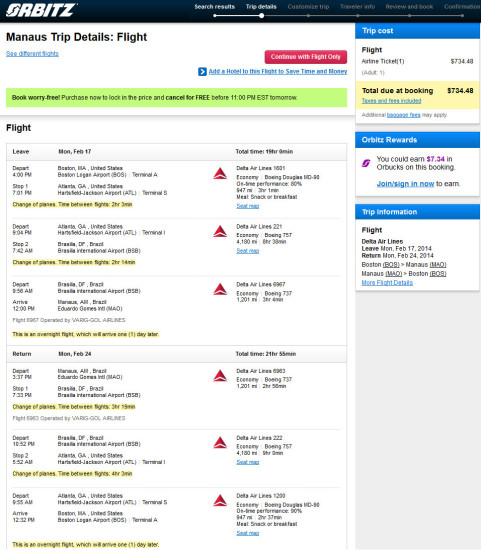Open See different flights link
Image resolution: width=481 pixels, height=550 pixels.
point(32,54)
